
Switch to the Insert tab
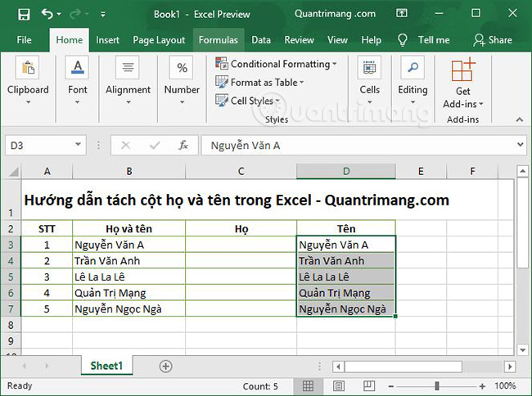[107, 40]
